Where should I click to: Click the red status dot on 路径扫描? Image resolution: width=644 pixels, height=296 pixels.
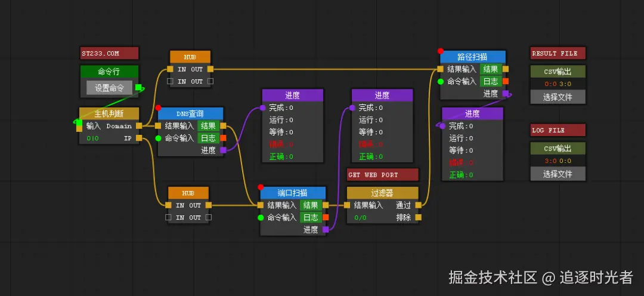(x=440, y=51)
